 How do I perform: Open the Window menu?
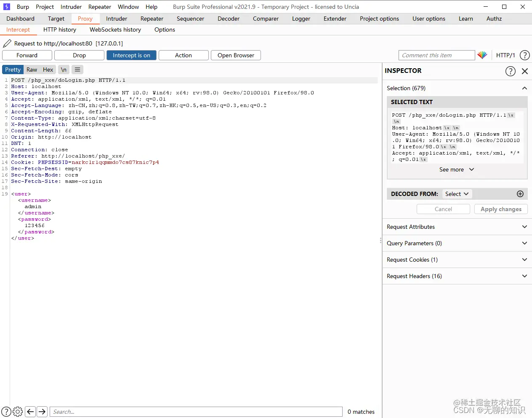(x=128, y=7)
